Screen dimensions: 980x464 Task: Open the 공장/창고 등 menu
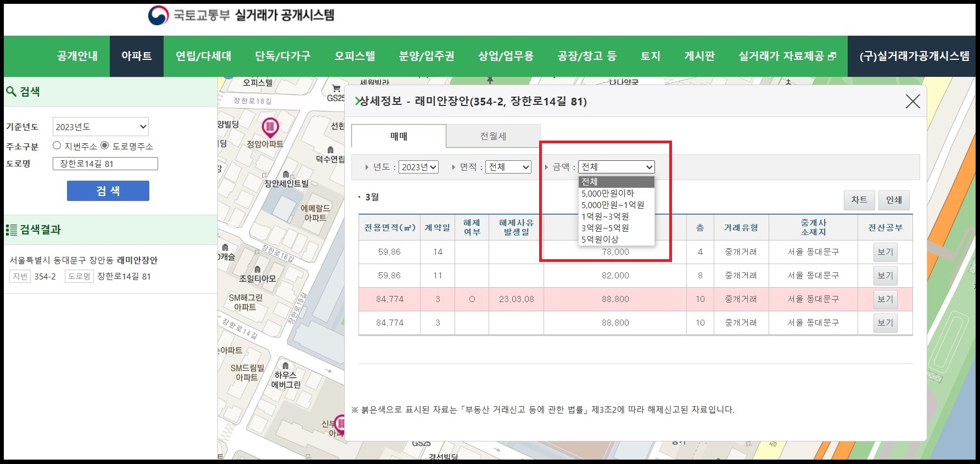pyautogui.click(x=587, y=56)
